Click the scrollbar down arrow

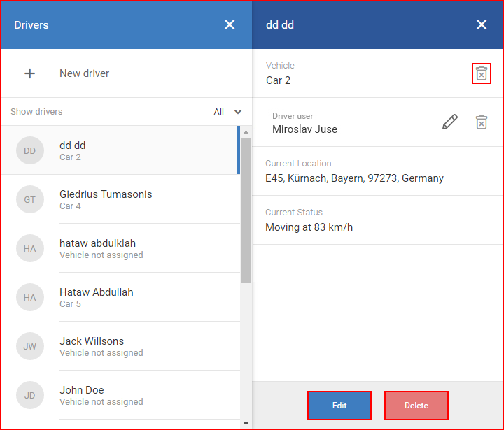pos(246,424)
